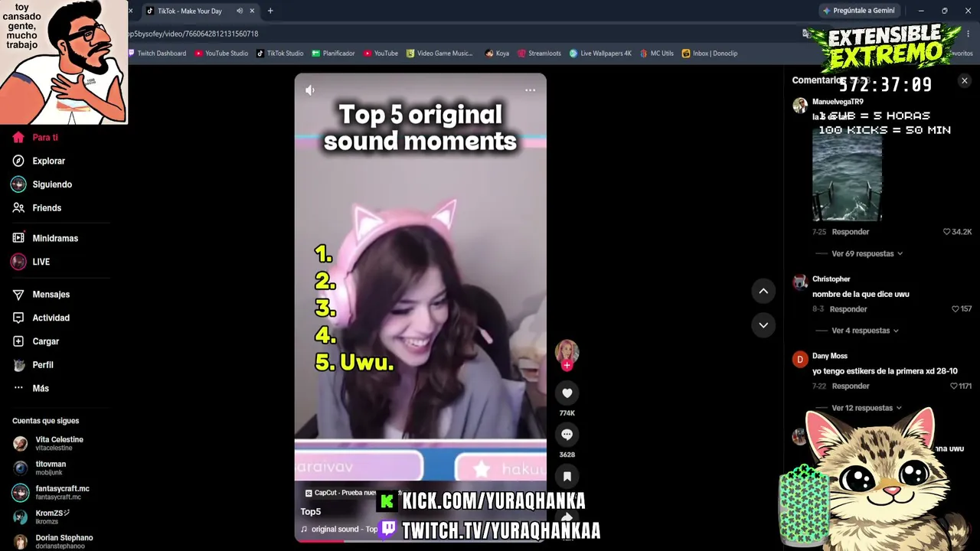
Task: Open Vita Celestine followed account
Action: click(x=48, y=443)
